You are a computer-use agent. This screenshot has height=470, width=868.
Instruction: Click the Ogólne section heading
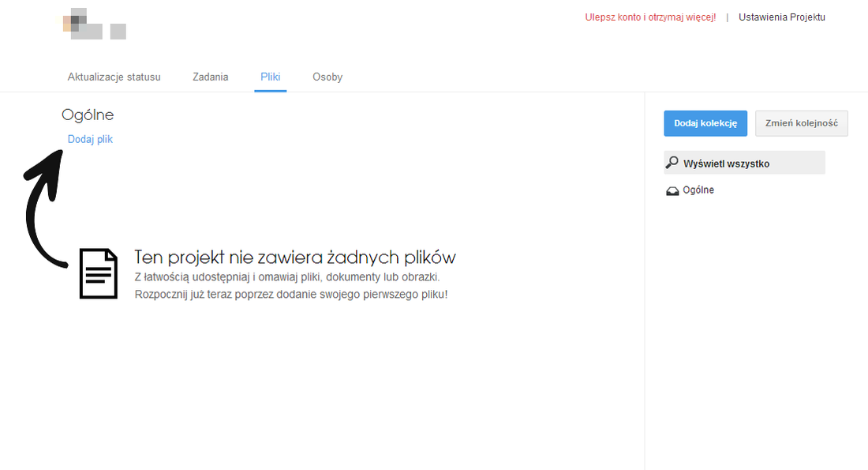coord(88,115)
